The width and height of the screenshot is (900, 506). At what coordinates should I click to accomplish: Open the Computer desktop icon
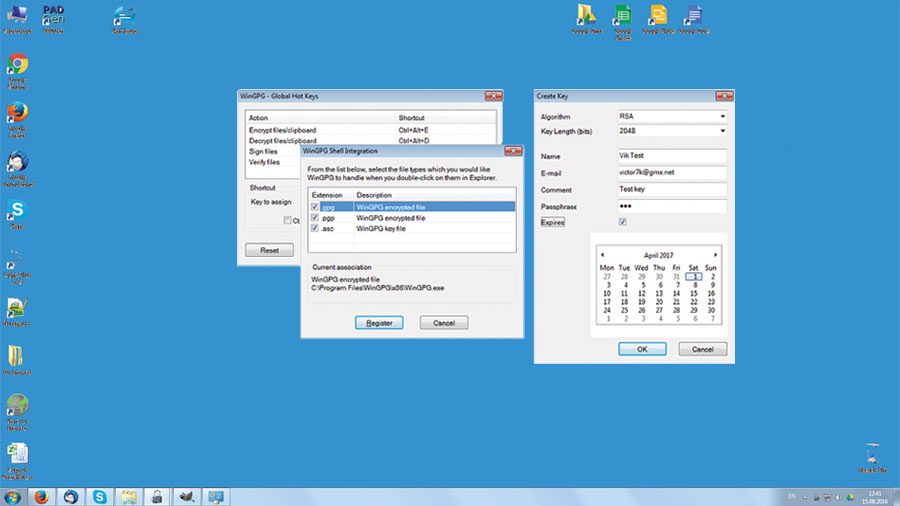coord(17,19)
